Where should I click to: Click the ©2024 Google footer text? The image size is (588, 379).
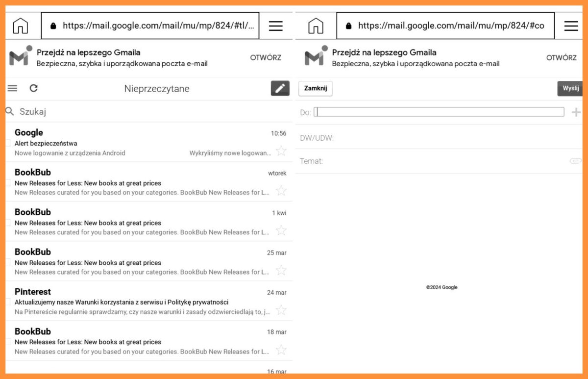tap(441, 287)
